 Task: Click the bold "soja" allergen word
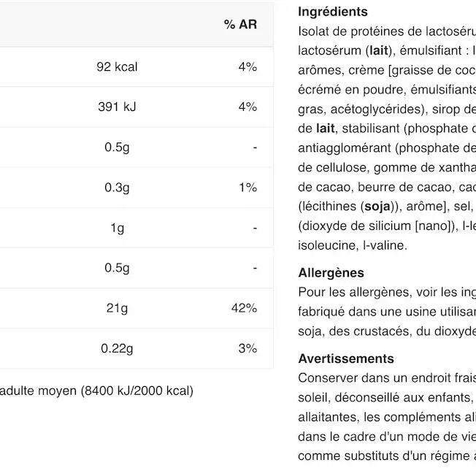point(377,207)
